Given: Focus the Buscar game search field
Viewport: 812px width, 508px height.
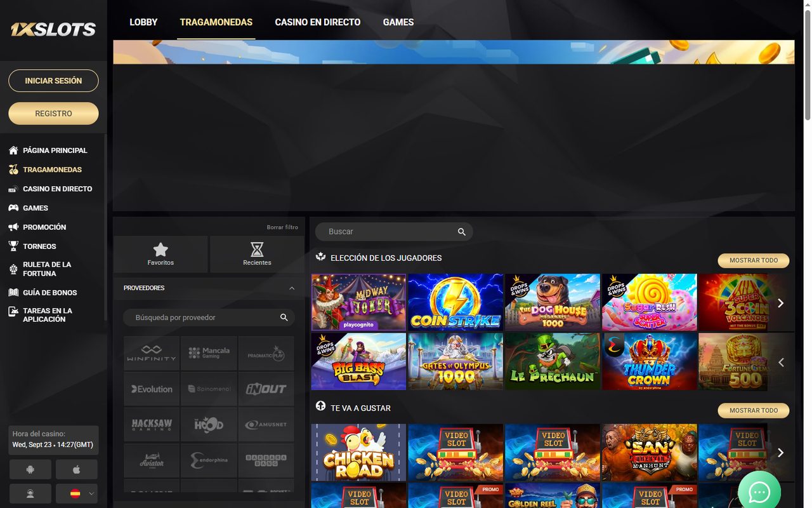Looking at the screenshot, I should 394,232.
